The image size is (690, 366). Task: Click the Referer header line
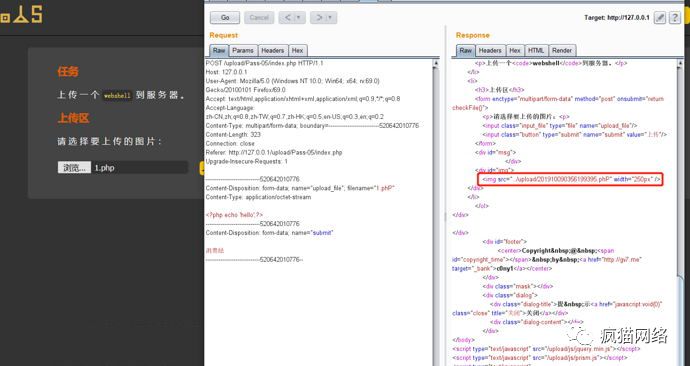(274, 153)
